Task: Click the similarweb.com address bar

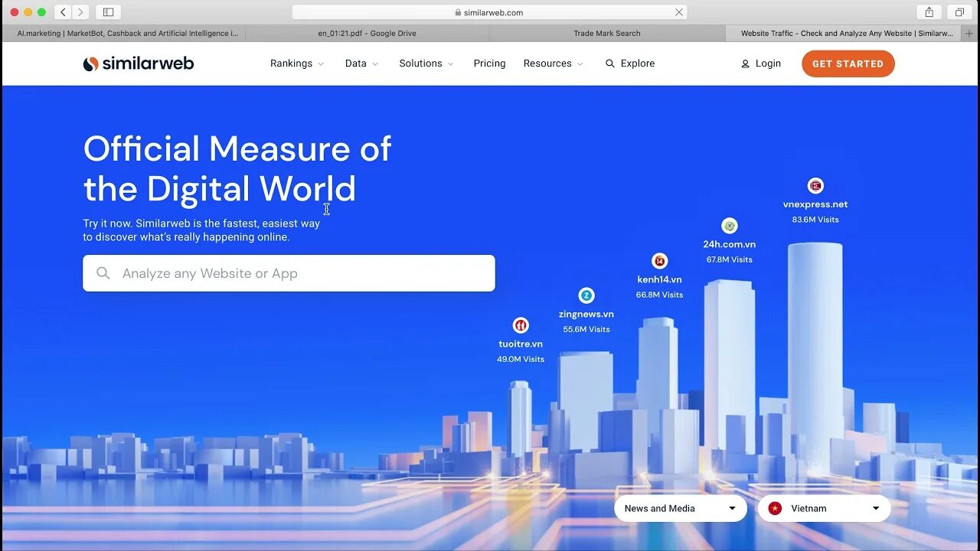Action: tap(489, 12)
